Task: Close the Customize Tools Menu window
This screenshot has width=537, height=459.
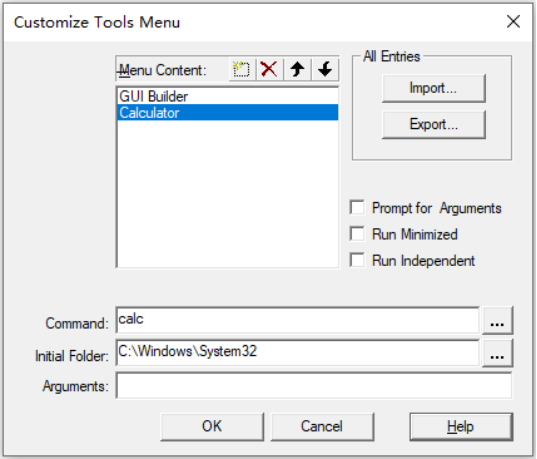Action: coord(513,22)
